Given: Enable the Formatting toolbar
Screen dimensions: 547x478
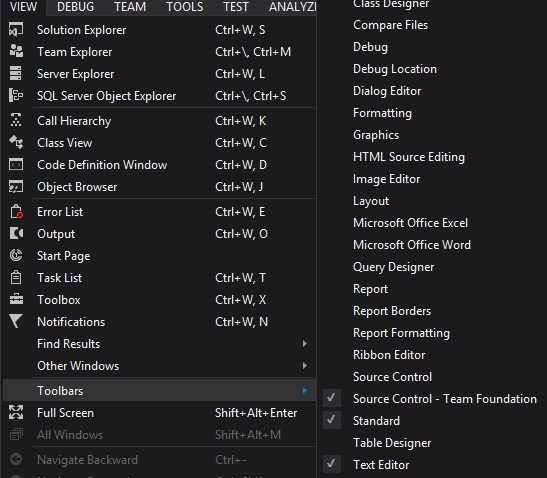Looking at the screenshot, I should pos(382,113).
